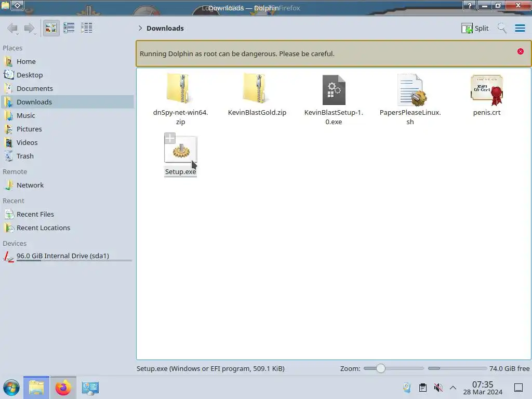
Task: Open the clock showing 07:35
Action: (483, 388)
